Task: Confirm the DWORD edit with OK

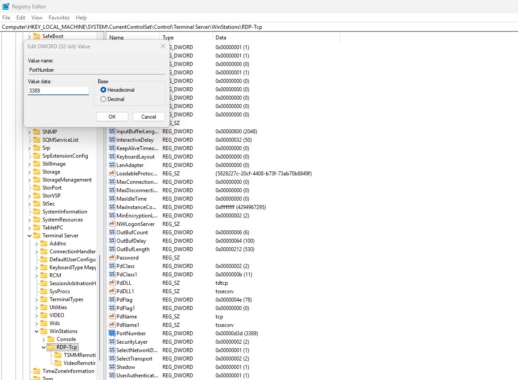Action: point(112,117)
